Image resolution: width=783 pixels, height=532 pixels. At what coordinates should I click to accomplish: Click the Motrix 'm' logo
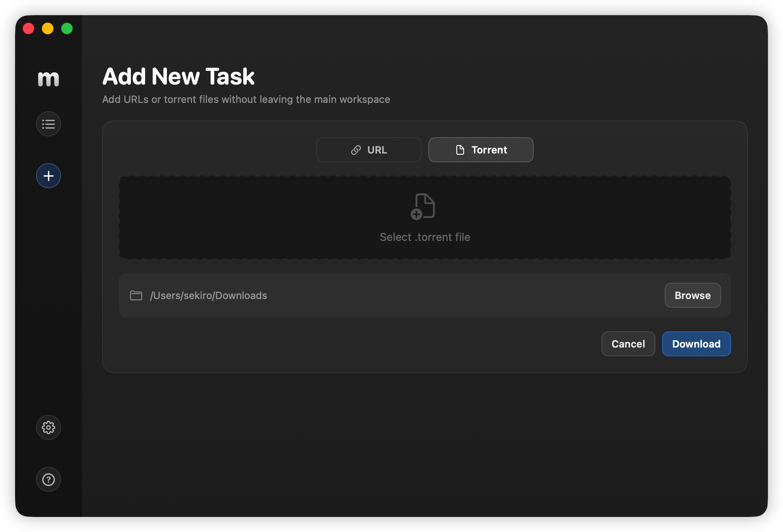[48, 79]
